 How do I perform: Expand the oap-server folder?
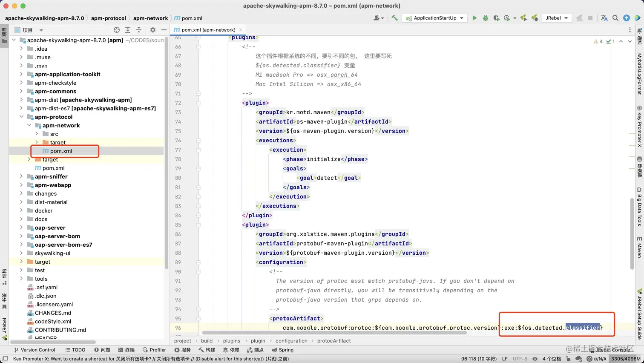tap(21, 228)
